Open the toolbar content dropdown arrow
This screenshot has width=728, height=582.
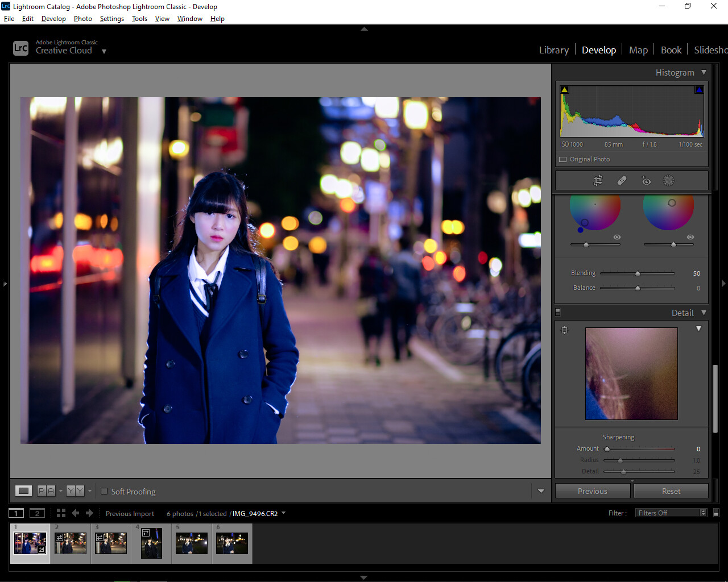point(541,491)
